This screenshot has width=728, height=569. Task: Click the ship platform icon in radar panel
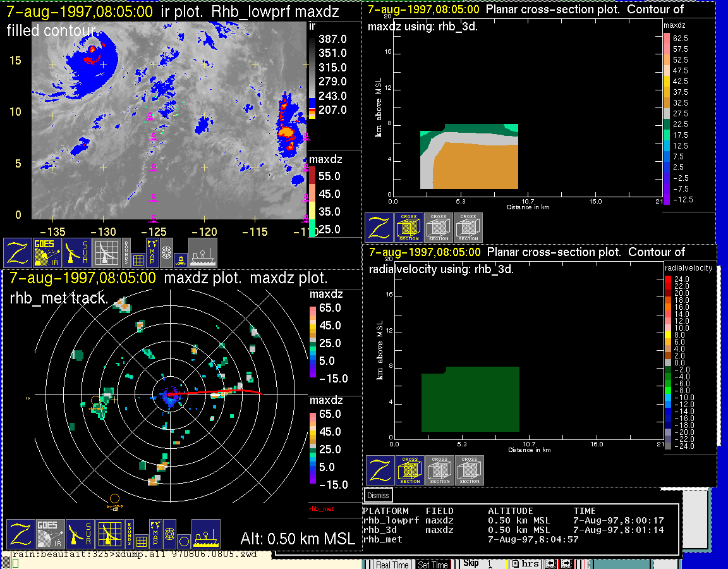(205, 534)
